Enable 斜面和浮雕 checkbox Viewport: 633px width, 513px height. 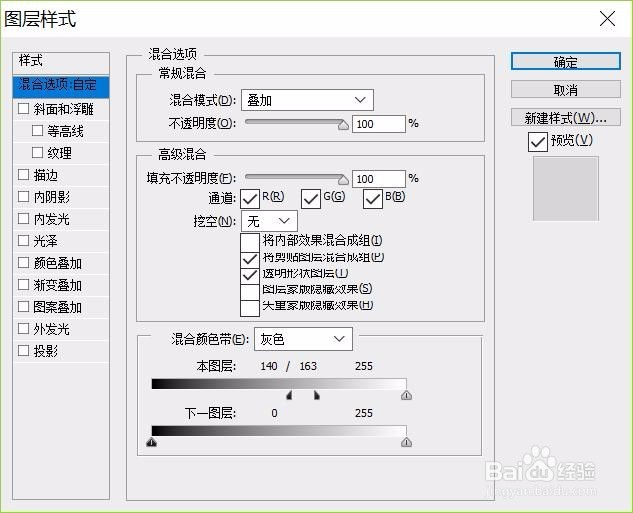[23, 108]
